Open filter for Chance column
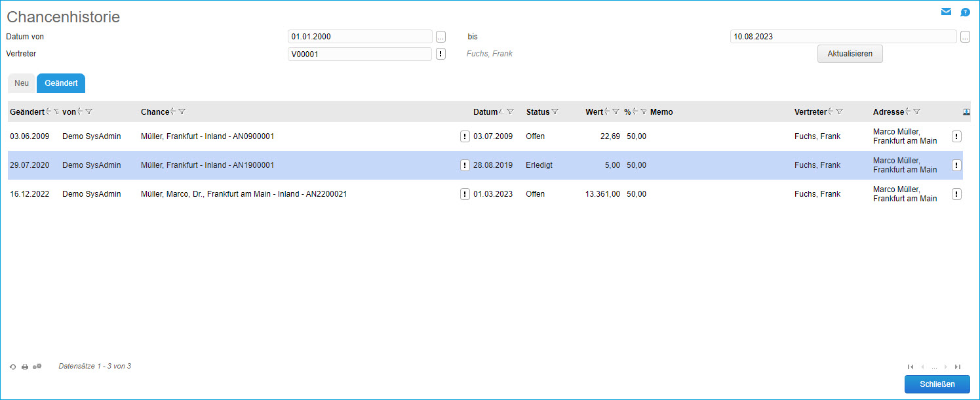980x400 pixels. pos(182,112)
